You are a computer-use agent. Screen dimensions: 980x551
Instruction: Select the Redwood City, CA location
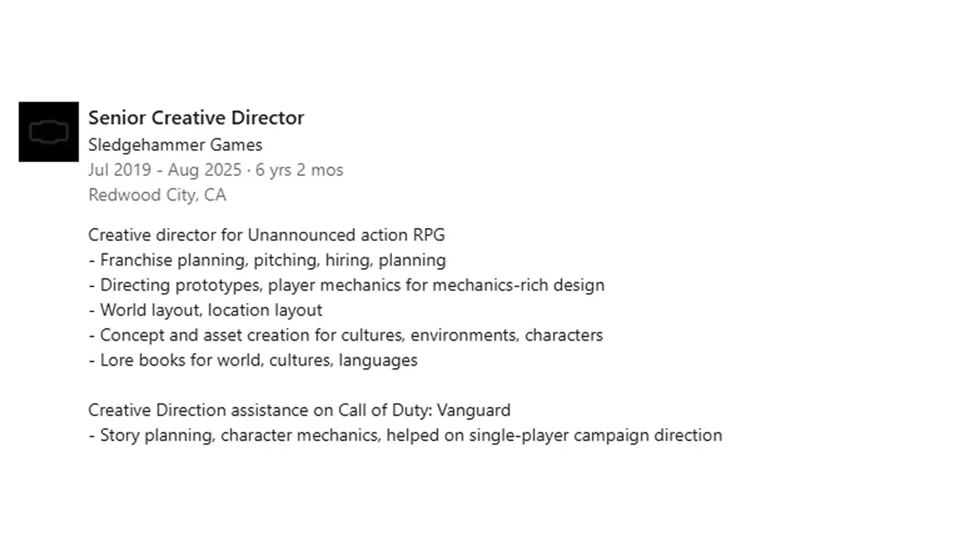pyautogui.click(x=157, y=195)
